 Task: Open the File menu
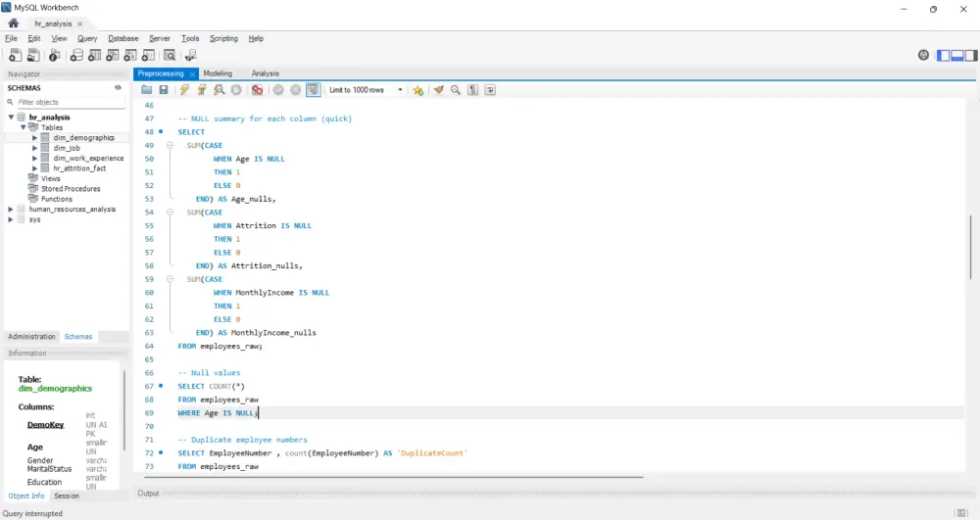[x=11, y=38]
